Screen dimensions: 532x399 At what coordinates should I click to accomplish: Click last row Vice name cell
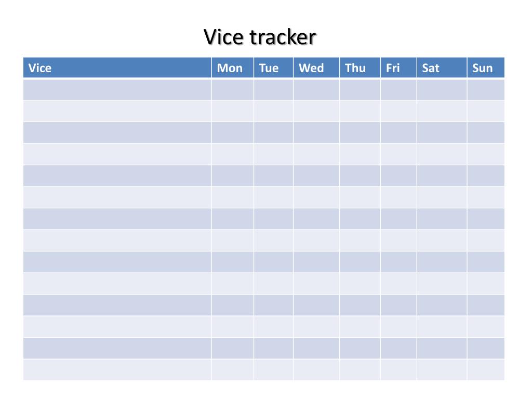click(x=117, y=370)
